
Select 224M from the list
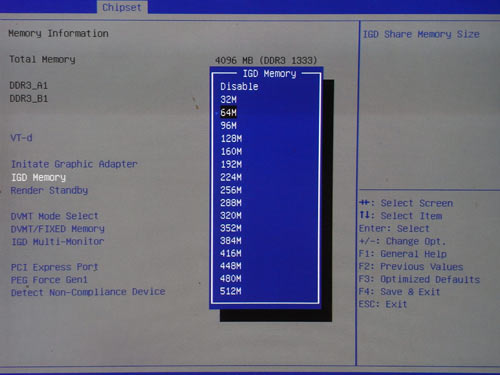[x=231, y=177]
